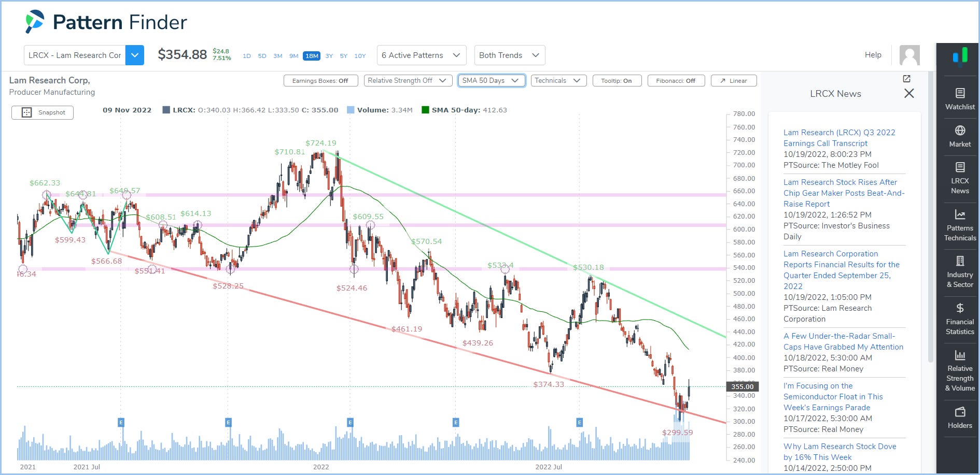This screenshot has width=980, height=475.
Task: Open Industry & Sector sidebar item
Action: [x=960, y=272]
